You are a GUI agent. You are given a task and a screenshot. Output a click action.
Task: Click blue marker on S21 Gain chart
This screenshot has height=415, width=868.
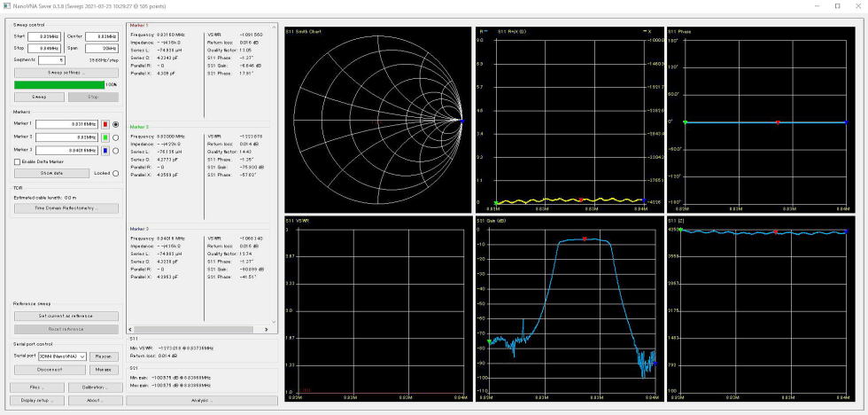pyautogui.click(x=655, y=364)
